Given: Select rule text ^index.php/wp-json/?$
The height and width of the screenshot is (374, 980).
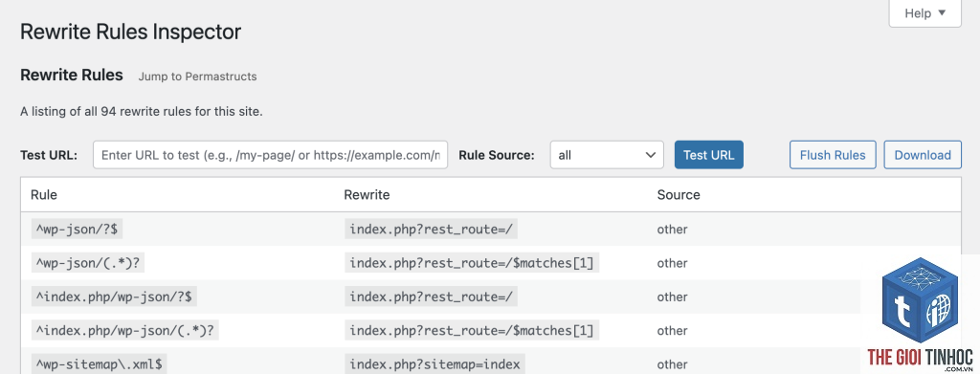Looking at the screenshot, I should pos(115,297).
